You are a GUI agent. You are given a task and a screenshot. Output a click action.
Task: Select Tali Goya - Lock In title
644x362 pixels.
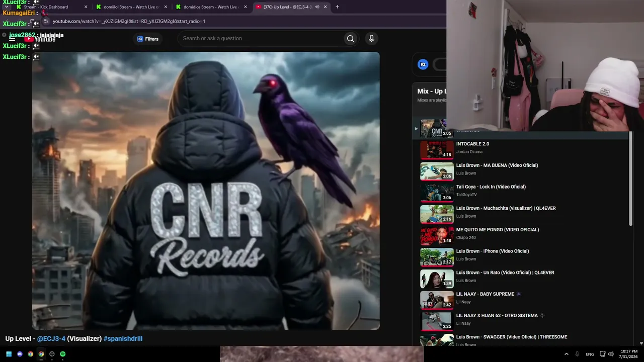(491, 187)
